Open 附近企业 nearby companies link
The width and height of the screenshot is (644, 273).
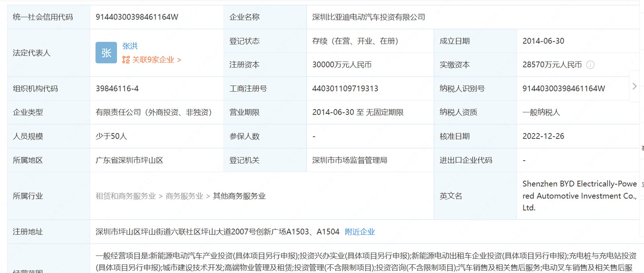pyautogui.click(x=360, y=232)
